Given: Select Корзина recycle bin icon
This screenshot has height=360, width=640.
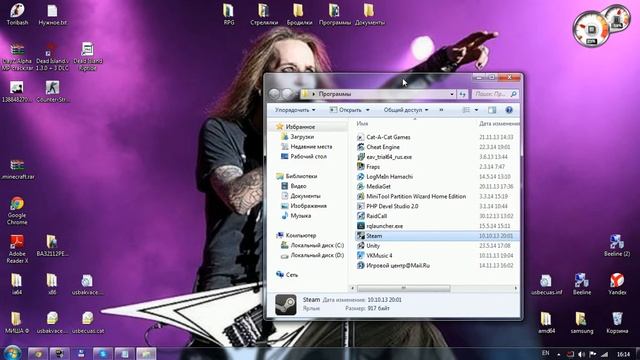Looking at the screenshot, I should tap(617, 322).
